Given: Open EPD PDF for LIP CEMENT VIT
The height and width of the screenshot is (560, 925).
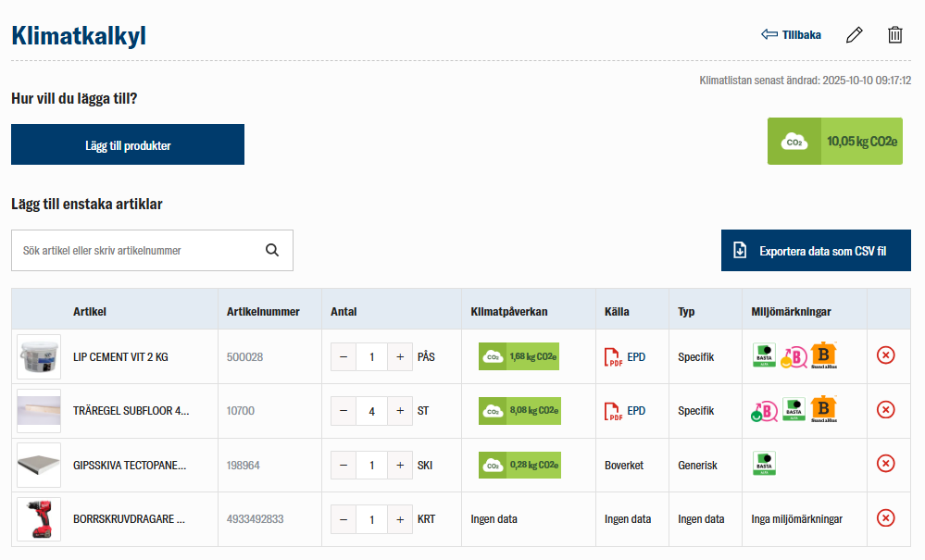Looking at the screenshot, I should pyautogui.click(x=614, y=357).
